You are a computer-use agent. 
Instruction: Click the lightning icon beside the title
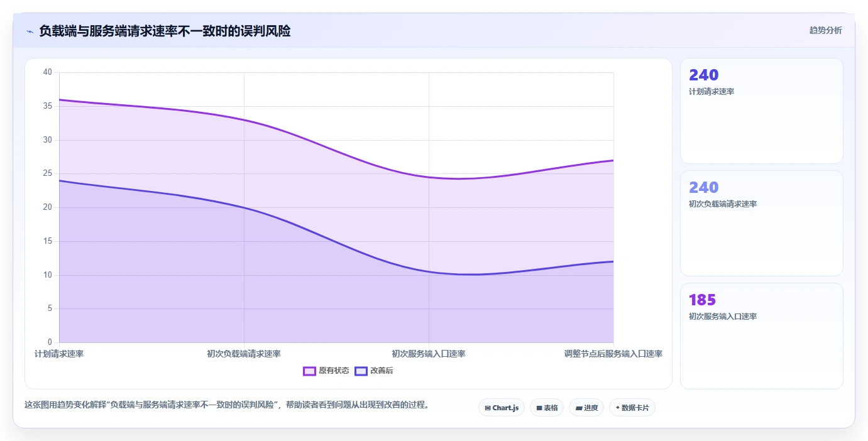pos(30,31)
